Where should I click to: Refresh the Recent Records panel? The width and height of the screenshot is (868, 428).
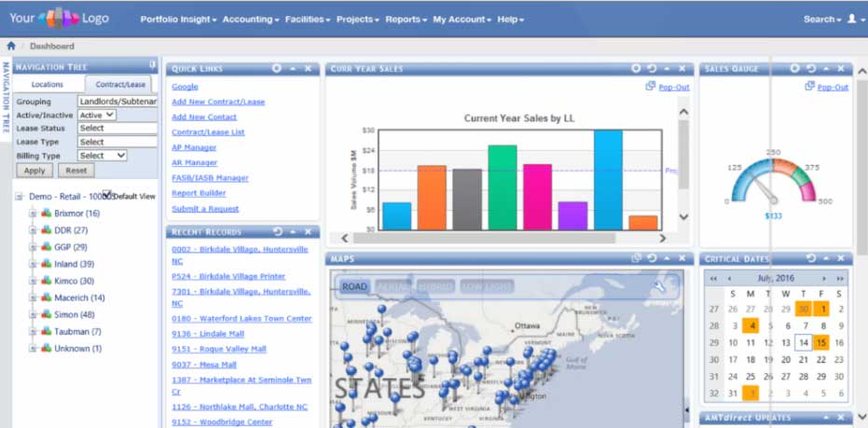[x=278, y=231]
